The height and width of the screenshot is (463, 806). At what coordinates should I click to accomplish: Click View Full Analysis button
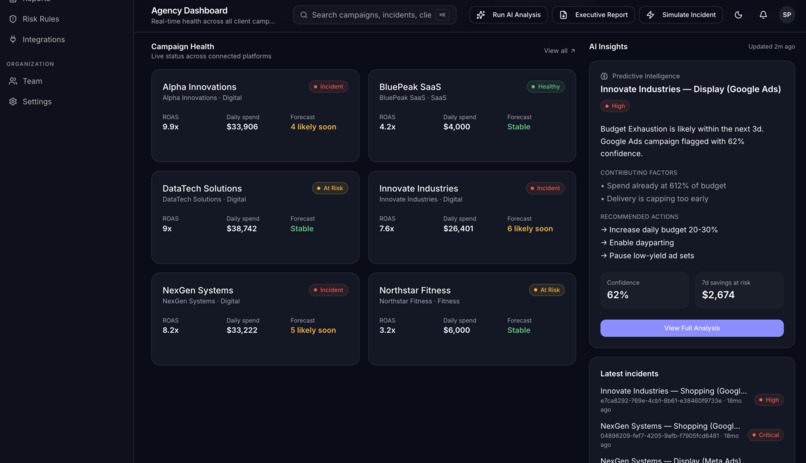[692, 328]
